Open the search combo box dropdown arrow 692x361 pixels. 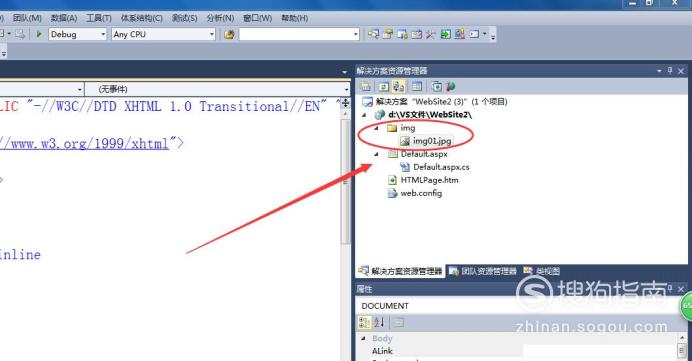click(x=356, y=34)
